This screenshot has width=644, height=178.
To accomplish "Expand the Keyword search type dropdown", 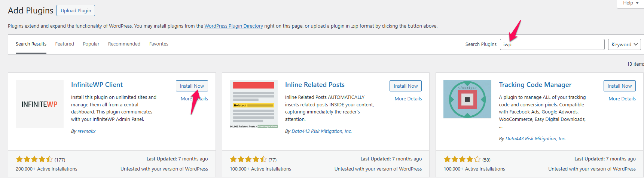I will click(624, 44).
